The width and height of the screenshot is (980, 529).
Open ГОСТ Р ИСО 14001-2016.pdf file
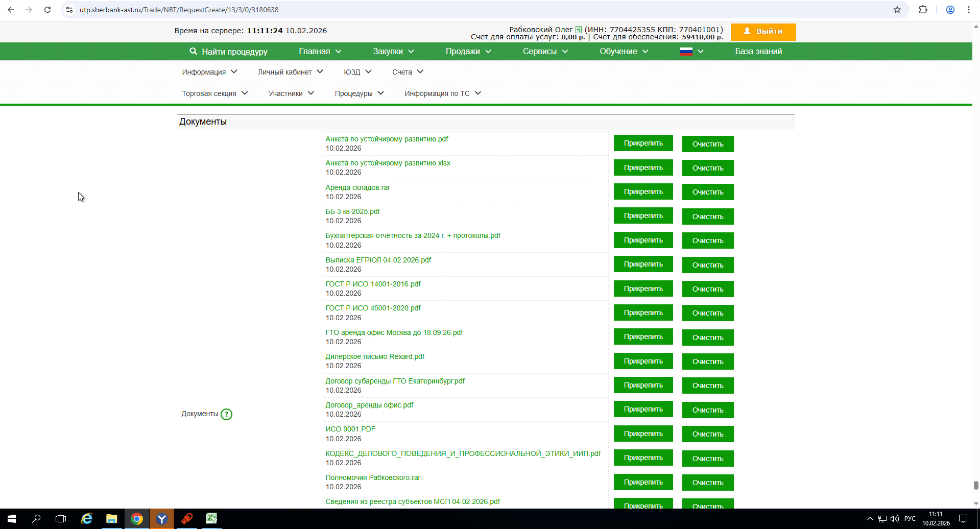pyautogui.click(x=373, y=284)
